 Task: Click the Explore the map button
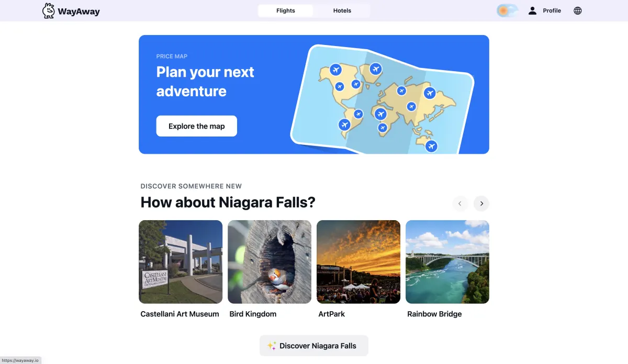pyautogui.click(x=197, y=126)
